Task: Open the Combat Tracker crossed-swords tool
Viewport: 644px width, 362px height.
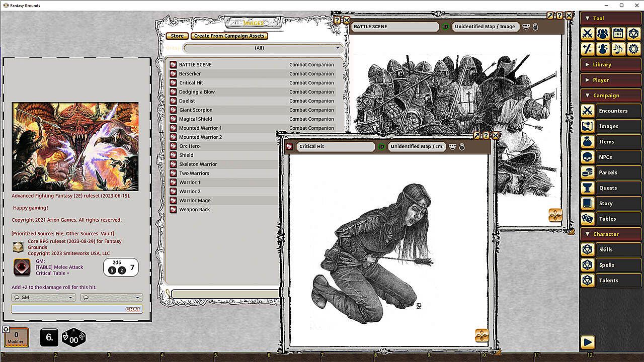Action: click(587, 34)
